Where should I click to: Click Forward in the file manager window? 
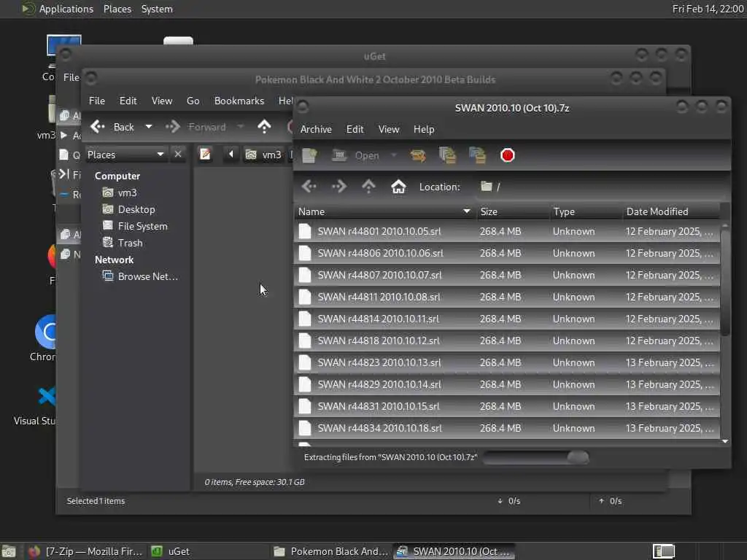[196, 127]
